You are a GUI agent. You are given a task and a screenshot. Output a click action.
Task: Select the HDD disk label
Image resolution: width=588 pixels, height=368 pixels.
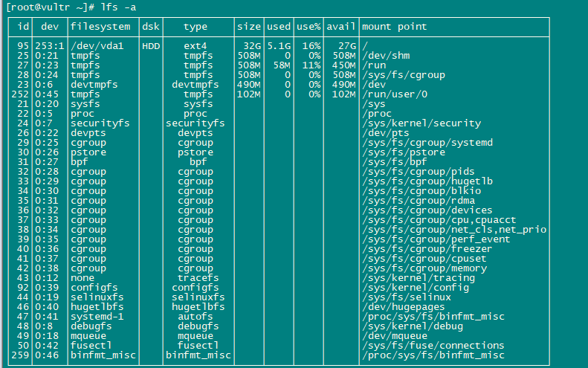point(151,46)
